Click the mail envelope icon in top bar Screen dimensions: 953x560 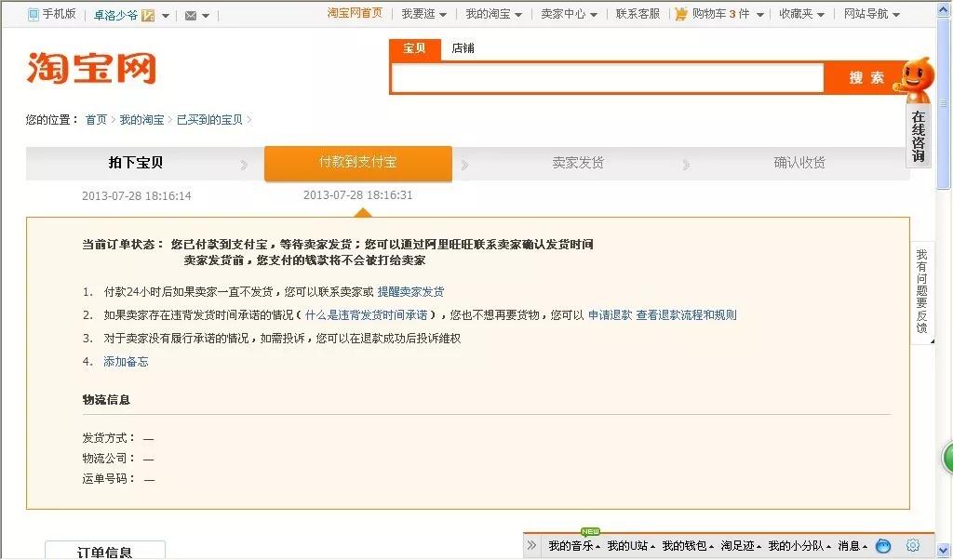coord(190,15)
